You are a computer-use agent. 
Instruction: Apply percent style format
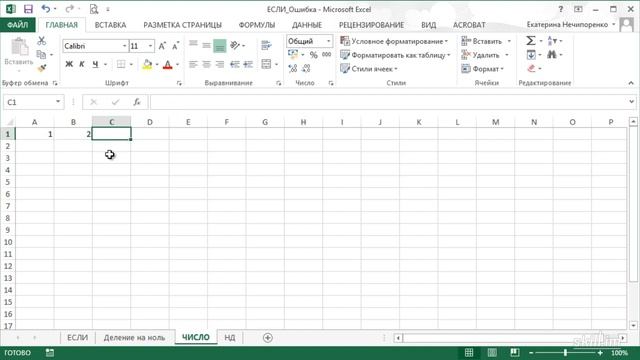pos(313,55)
